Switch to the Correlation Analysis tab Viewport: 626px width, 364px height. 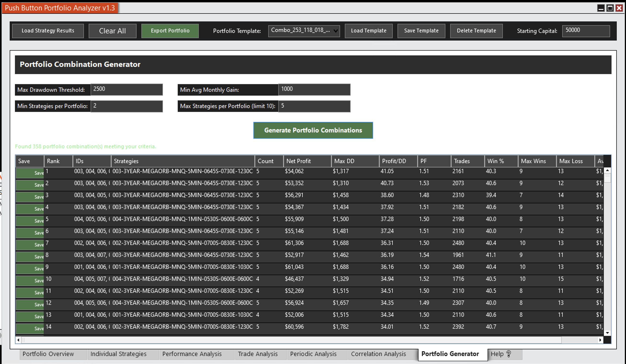[378, 354]
